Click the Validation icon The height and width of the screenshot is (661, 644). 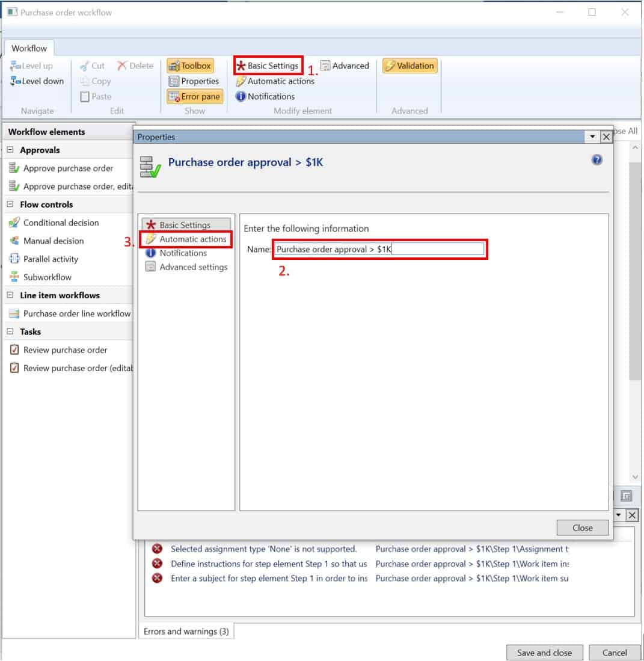[x=409, y=66]
